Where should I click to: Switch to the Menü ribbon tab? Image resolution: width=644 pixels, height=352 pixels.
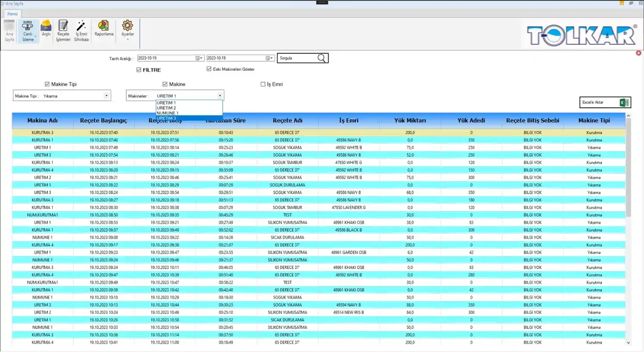[12, 14]
